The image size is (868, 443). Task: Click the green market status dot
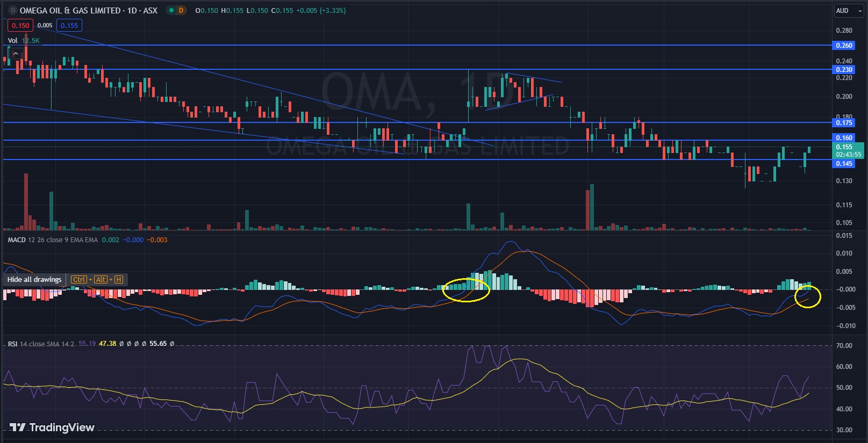click(170, 10)
